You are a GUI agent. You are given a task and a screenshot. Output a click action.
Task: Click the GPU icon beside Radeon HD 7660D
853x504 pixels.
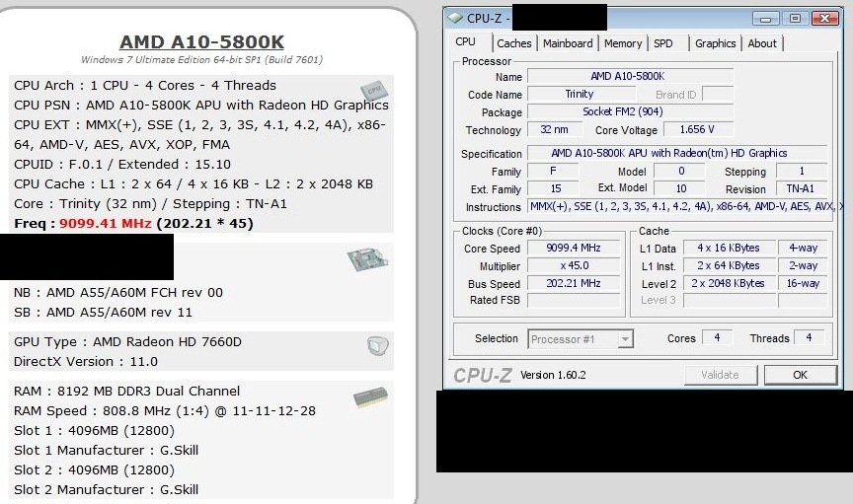[376, 345]
